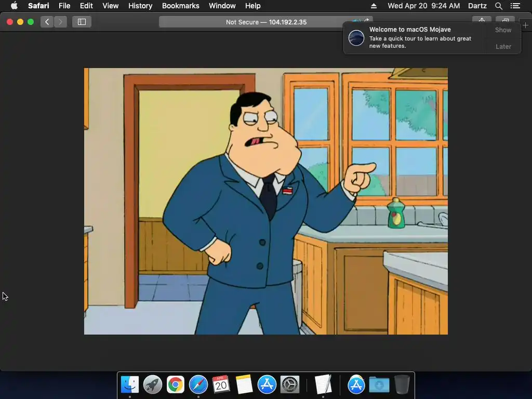The image size is (532, 399).
Task: Open the Trash in the Dock
Action: (402, 384)
